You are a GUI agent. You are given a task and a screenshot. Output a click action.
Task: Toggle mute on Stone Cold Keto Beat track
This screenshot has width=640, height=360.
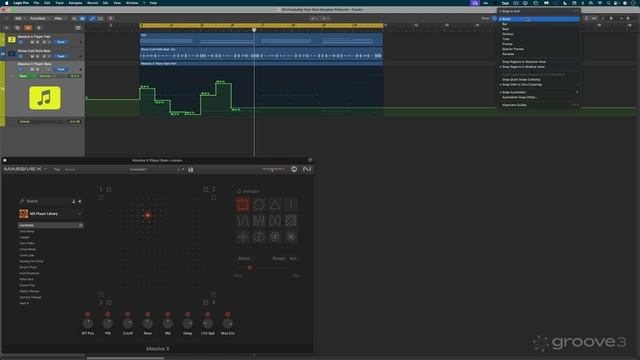coord(32,56)
